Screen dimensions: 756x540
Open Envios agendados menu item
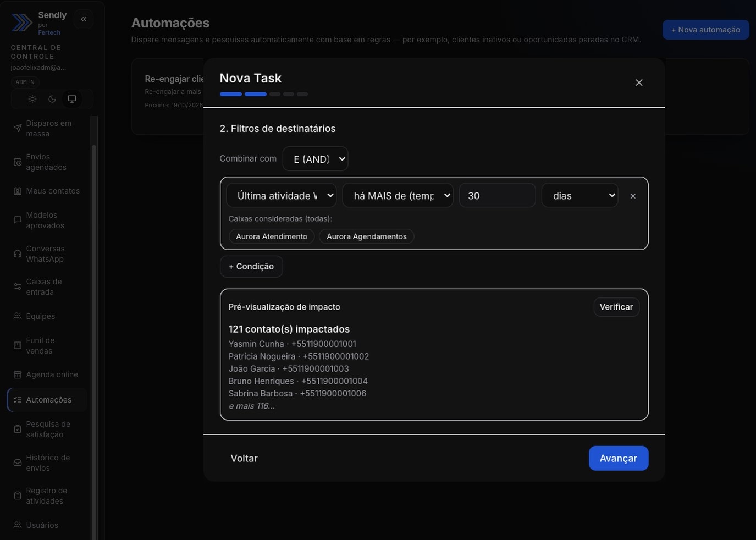(47, 162)
